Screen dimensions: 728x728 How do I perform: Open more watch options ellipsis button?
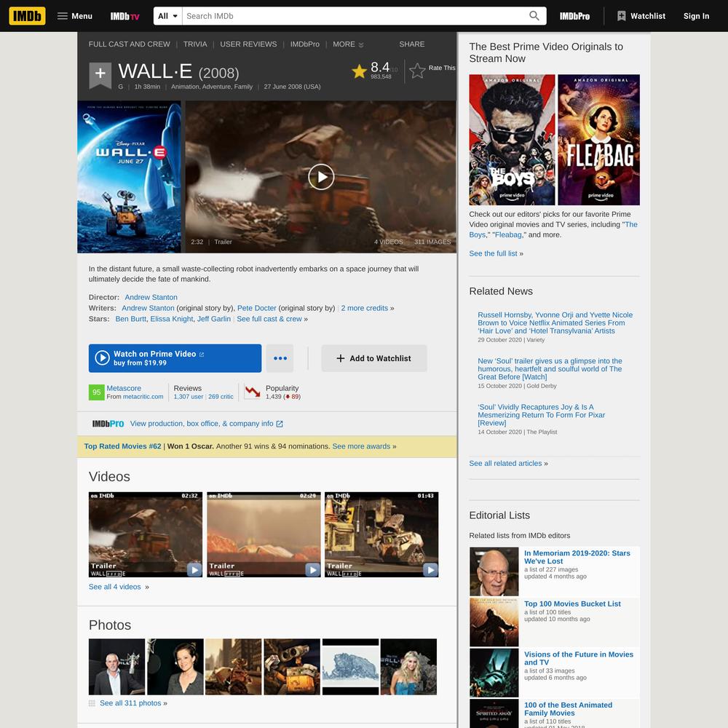[280, 358]
